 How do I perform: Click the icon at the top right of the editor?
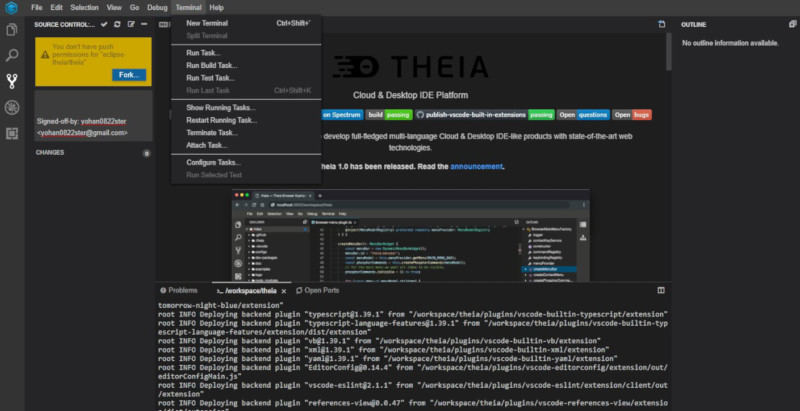(662, 24)
